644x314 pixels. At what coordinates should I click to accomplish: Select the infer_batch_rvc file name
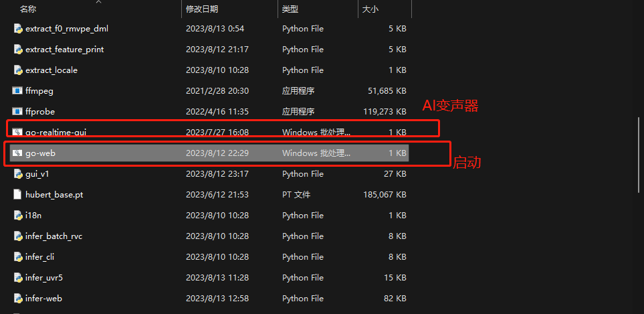(53, 236)
